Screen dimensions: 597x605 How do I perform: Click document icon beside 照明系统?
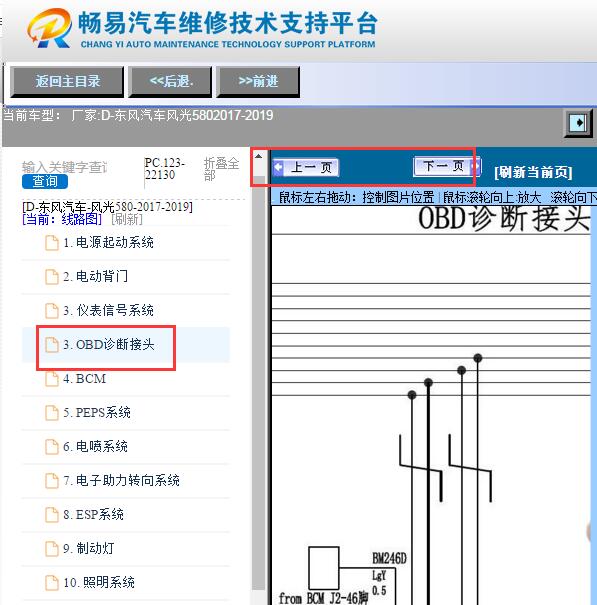click(x=52, y=583)
